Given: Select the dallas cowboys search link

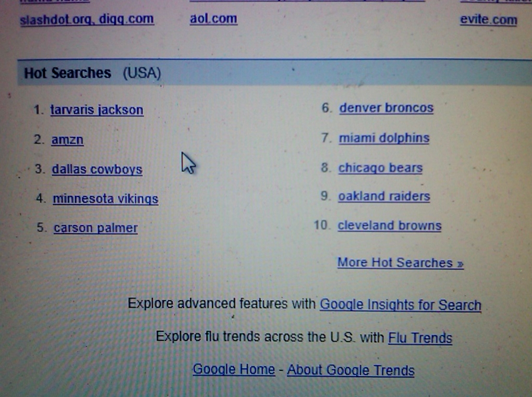Looking at the screenshot, I should click(97, 169).
